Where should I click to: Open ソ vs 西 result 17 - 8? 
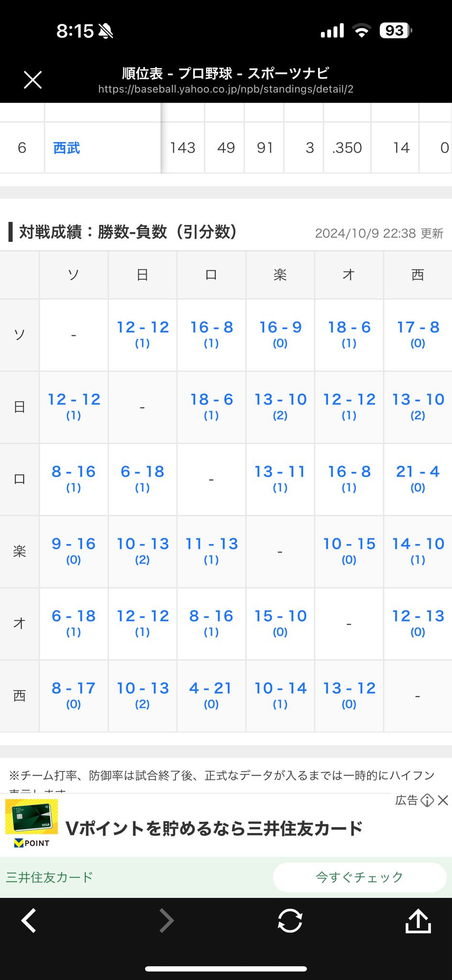[418, 334]
